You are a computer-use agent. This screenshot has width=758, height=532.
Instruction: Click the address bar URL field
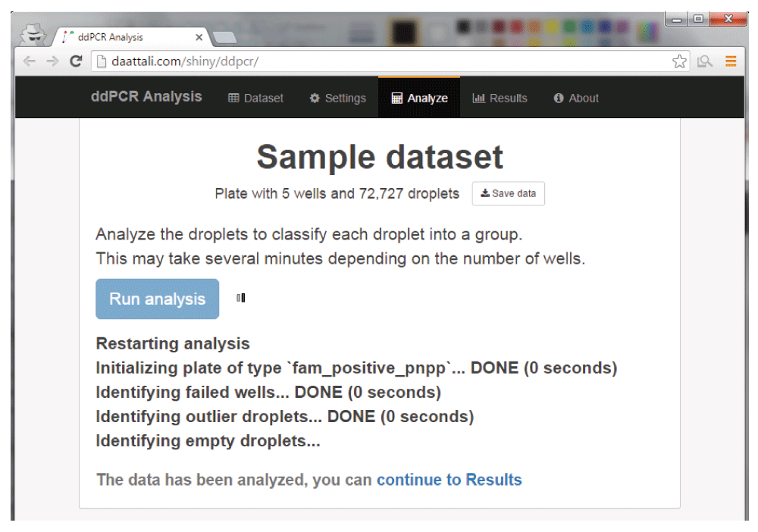pos(379,62)
